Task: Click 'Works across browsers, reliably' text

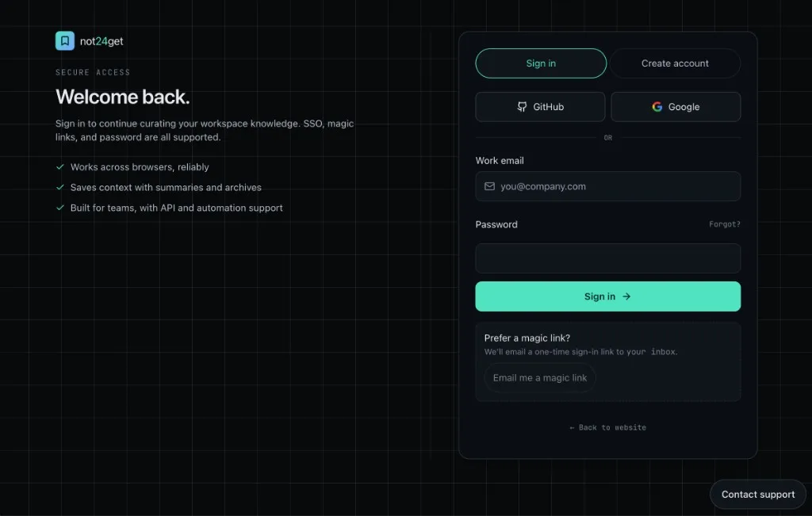Action: (140, 166)
